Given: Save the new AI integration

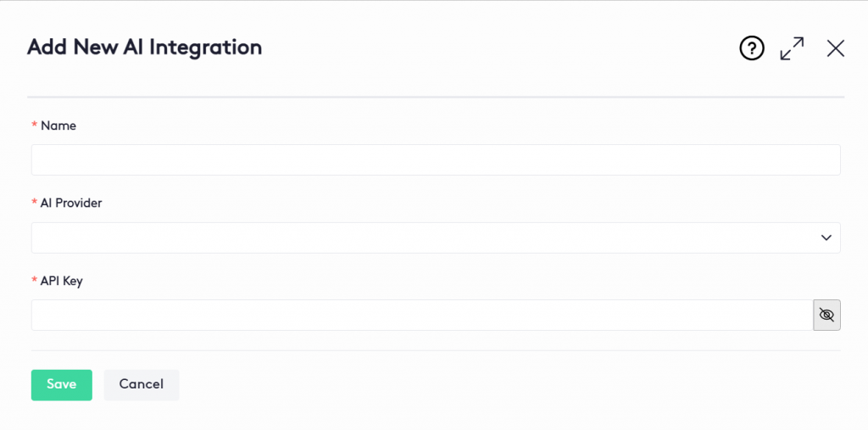Looking at the screenshot, I should [x=61, y=384].
